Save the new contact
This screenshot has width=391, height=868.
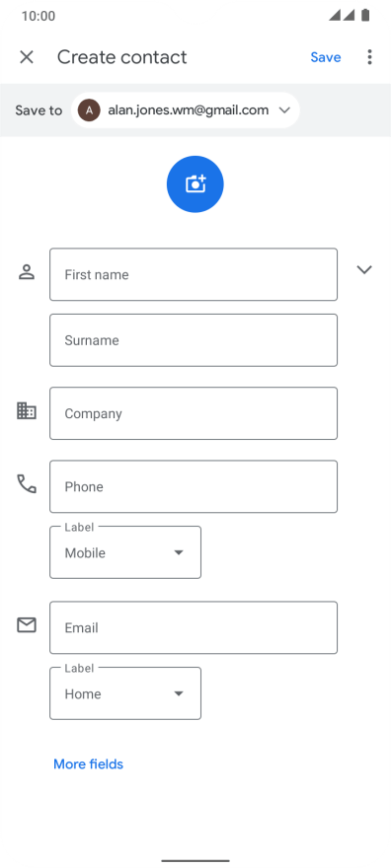tap(326, 57)
